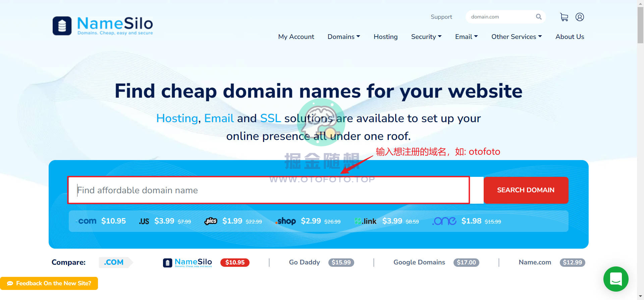The image size is (644, 300).
Task: Follow the Email link in the subtitle
Action: [219, 118]
